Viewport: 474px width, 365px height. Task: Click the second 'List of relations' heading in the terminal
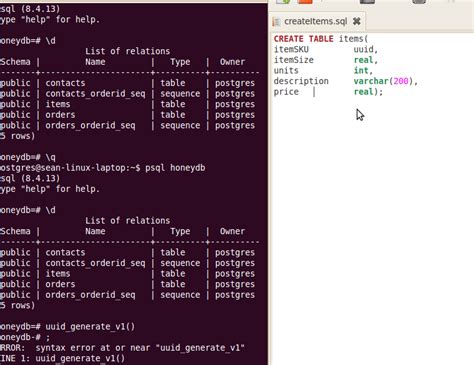pos(127,220)
